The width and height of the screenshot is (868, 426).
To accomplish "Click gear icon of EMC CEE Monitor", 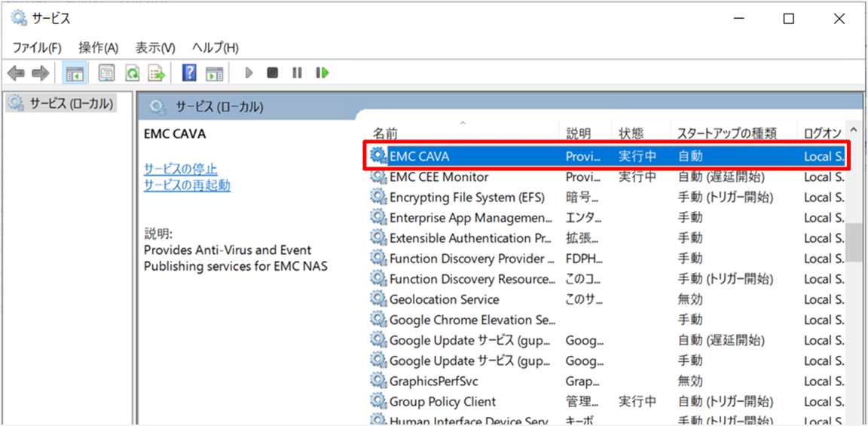I will [378, 177].
